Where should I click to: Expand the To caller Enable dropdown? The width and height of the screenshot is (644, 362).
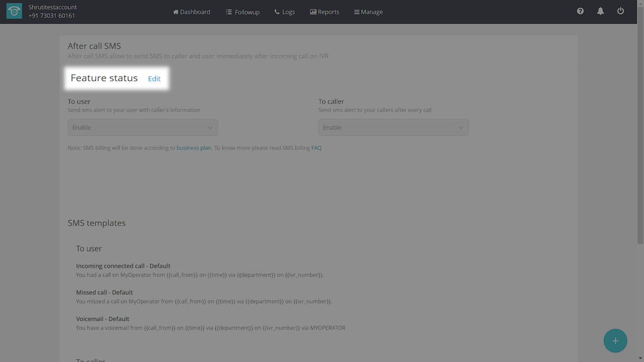tap(385, 127)
